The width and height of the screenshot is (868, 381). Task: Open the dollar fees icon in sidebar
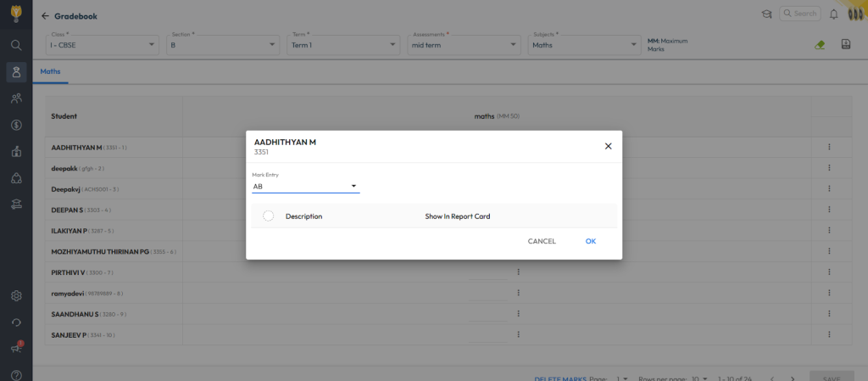[16, 125]
